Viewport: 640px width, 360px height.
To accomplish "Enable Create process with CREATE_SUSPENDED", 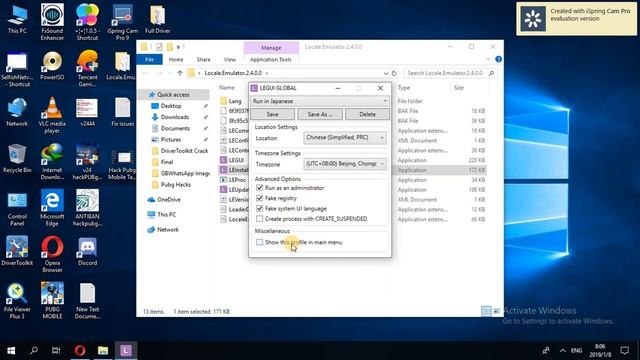I will [260, 219].
